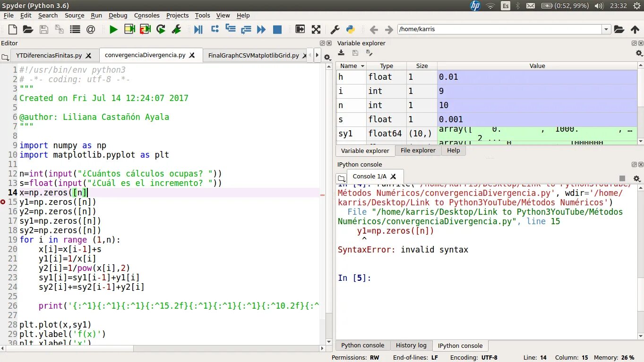This screenshot has height=362, width=644.
Task: Browse IPython console tabs icon
Action: coord(341,178)
